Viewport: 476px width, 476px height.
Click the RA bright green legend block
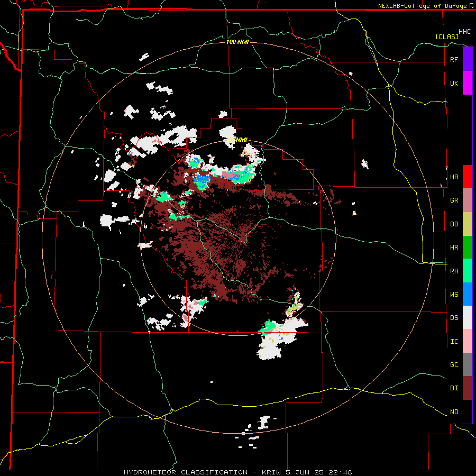click(x=467, y=271)
